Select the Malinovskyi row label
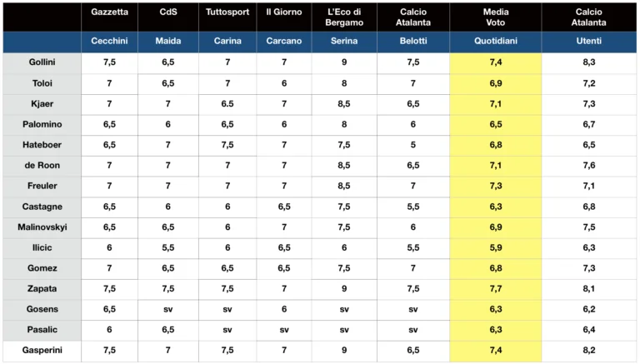Screen dimensions: 640x364 (x=42, y=227)
